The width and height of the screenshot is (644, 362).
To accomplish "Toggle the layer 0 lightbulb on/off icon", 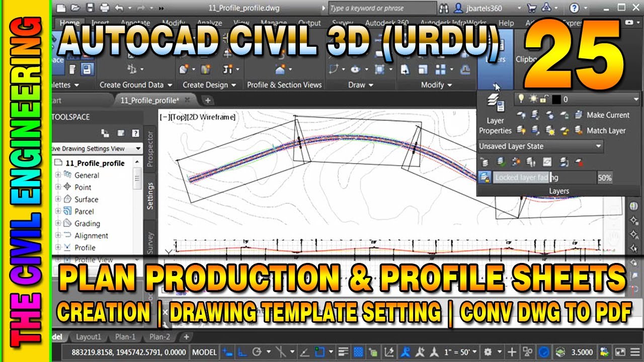I will [521, 99].
